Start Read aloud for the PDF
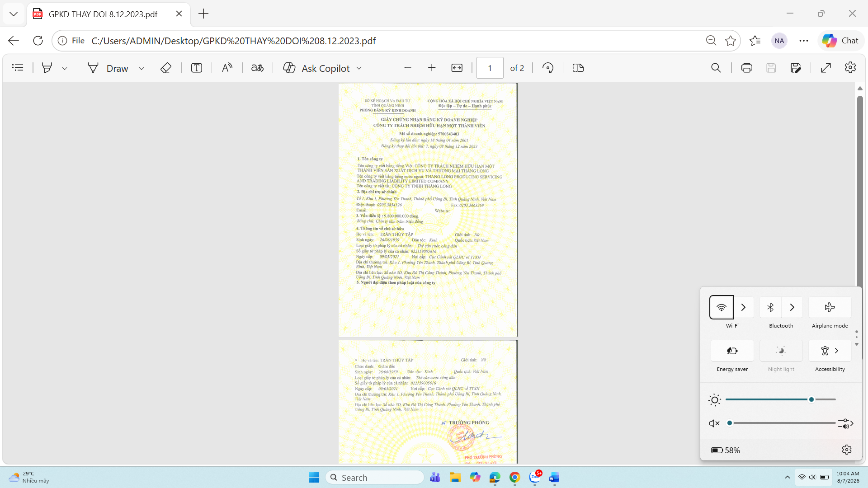The image size is (868, 488). tap(227, 68)
